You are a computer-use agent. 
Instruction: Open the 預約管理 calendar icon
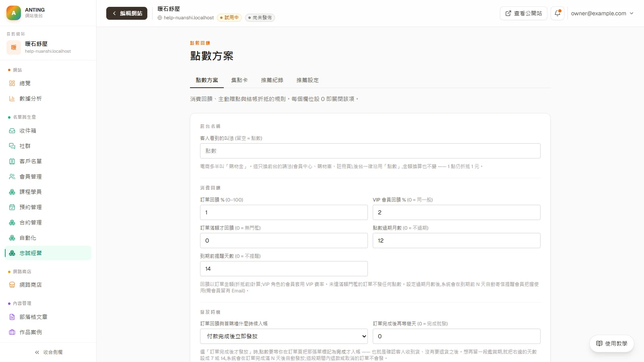pyautogui.click(x=12, y=207)
